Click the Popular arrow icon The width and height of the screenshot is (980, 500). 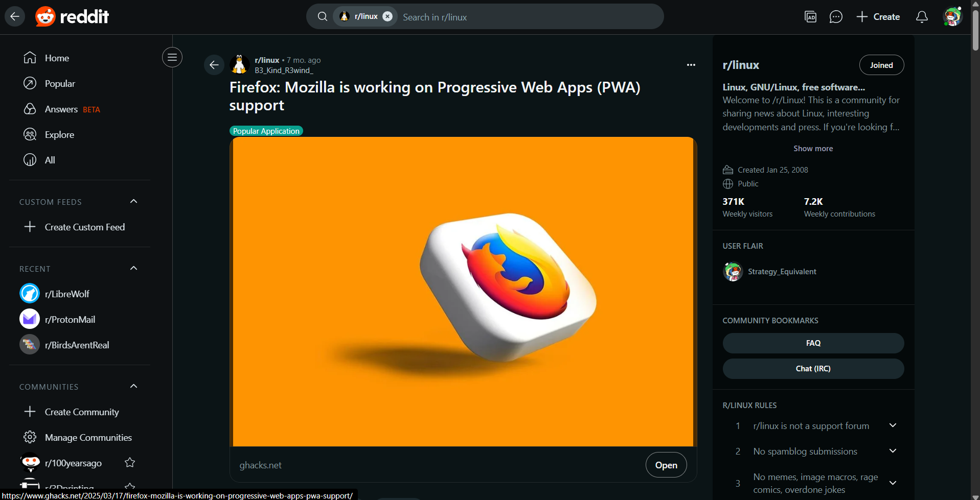pos(30,83)
